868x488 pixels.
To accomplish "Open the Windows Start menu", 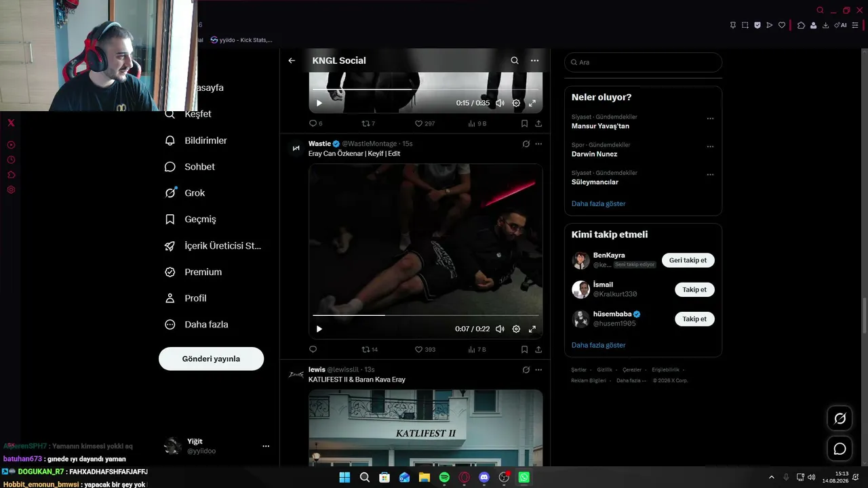I will click(344, 477).
